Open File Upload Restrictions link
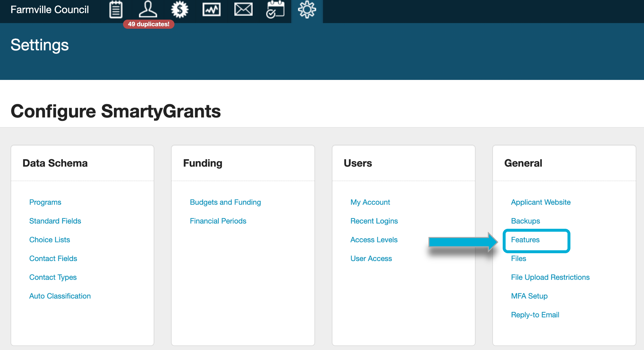 point(550,277)
